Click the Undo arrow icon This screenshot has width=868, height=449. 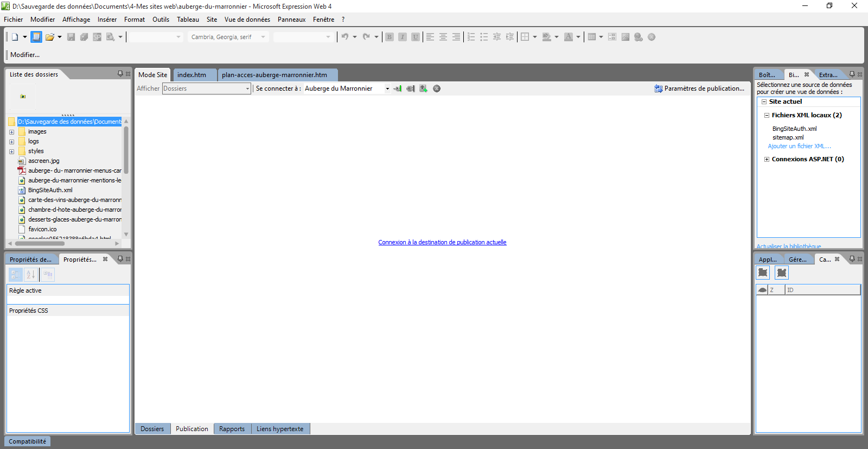(345, 37)
